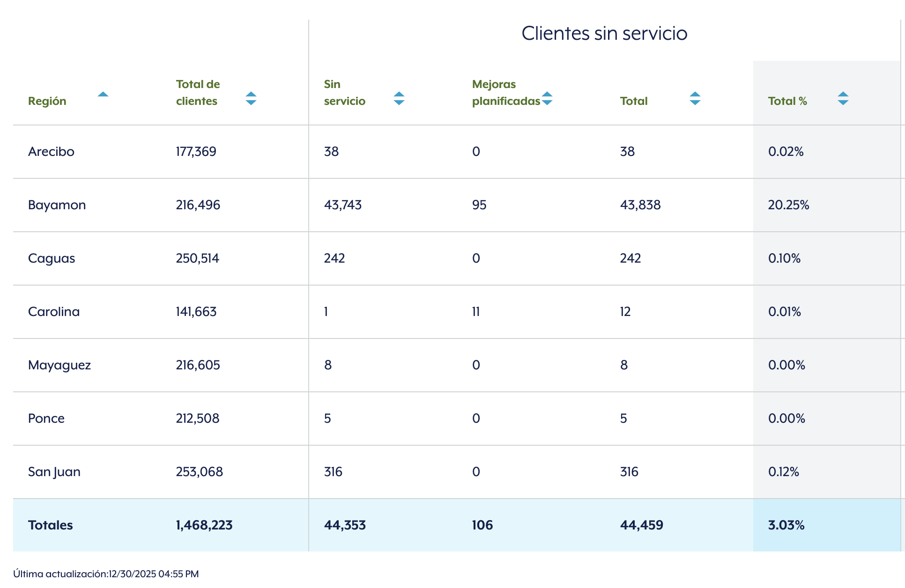Click the San Juan region name
Viewport: 905px width, 588px height.
click(x=54, y=472)
